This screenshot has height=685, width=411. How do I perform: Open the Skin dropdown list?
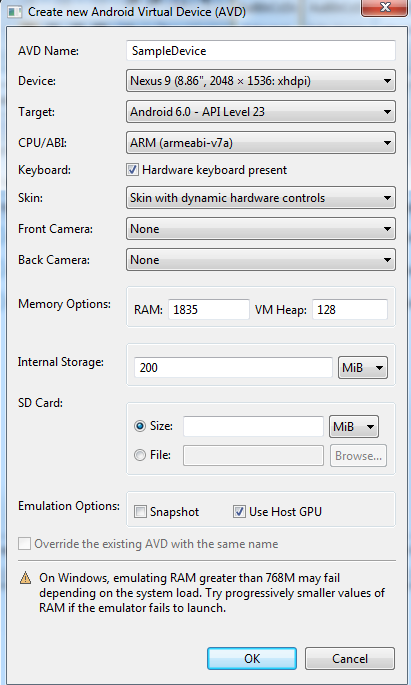tap(261, 198)
